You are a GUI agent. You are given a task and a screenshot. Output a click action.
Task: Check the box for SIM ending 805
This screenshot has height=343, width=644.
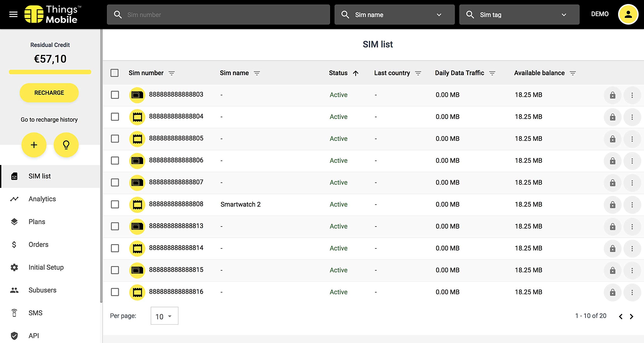115,139
